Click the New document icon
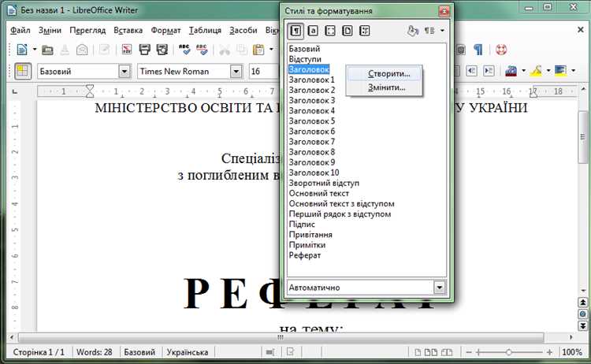Screen dimensions: 591x364 pyautogui.click(x=22, y=50)
